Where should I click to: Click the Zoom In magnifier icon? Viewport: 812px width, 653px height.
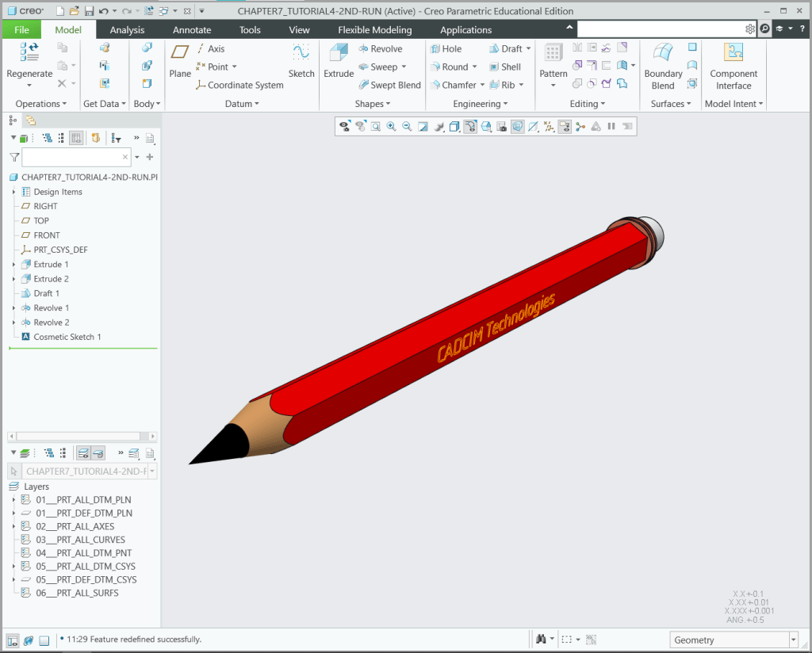pyautogui.click(x=392, y=126)
